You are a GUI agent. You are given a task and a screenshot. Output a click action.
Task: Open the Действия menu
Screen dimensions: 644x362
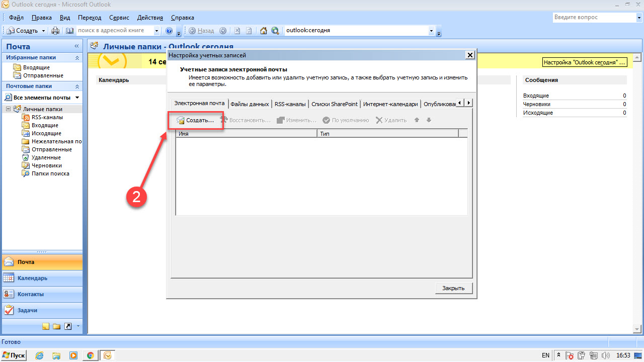pyautogui.click(x=151, y=18)
